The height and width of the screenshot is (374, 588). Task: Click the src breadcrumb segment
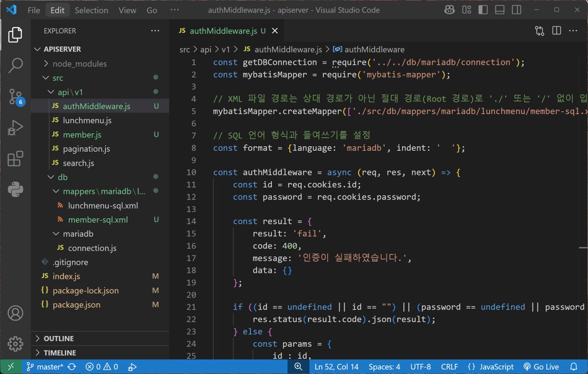click(185, 49)
